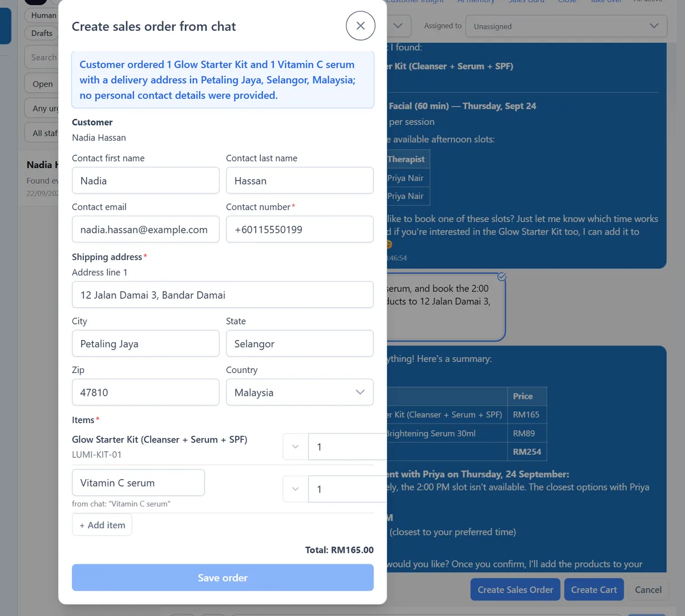Save the sales order

click(x=223, y=578)
